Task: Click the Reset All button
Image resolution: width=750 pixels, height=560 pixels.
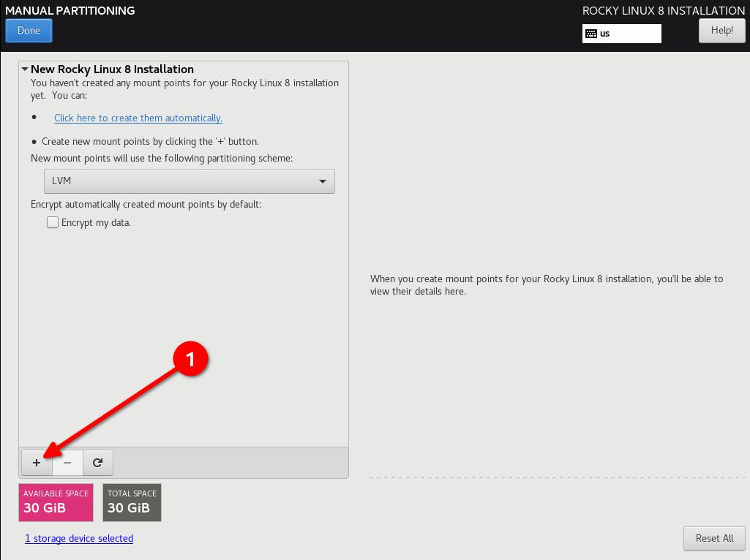Action: (x=714, y=538)
